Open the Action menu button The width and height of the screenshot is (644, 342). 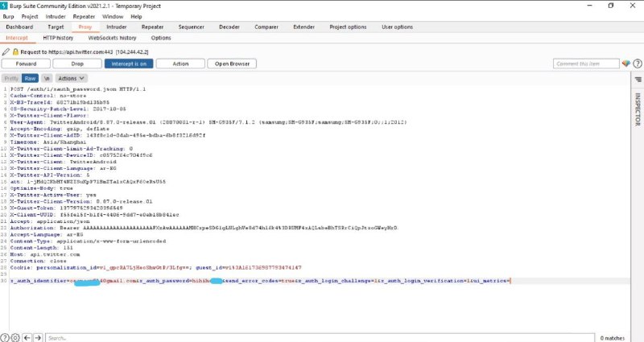(x=180, y=64)
